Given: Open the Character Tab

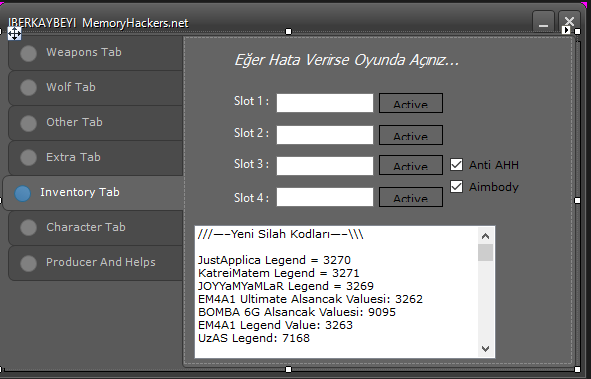Looking at the screenshot, I should pos(96,228).
